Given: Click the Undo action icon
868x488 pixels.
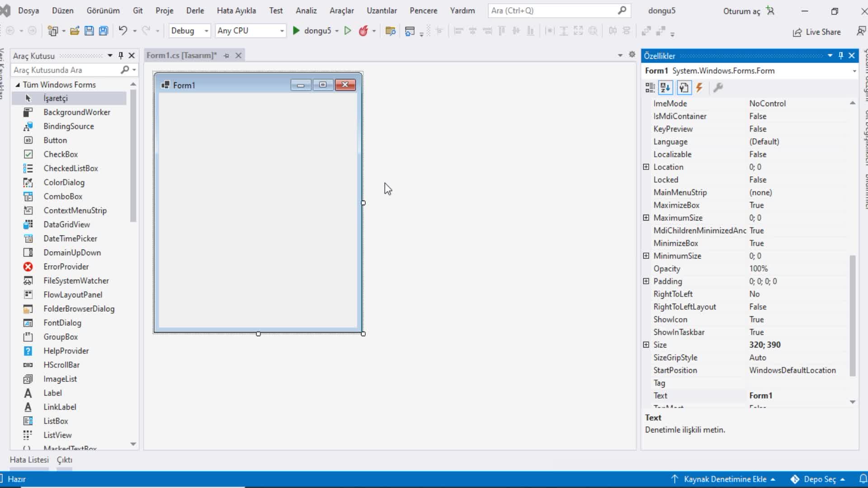Looking at the screenshot, I should coord(123,30).
